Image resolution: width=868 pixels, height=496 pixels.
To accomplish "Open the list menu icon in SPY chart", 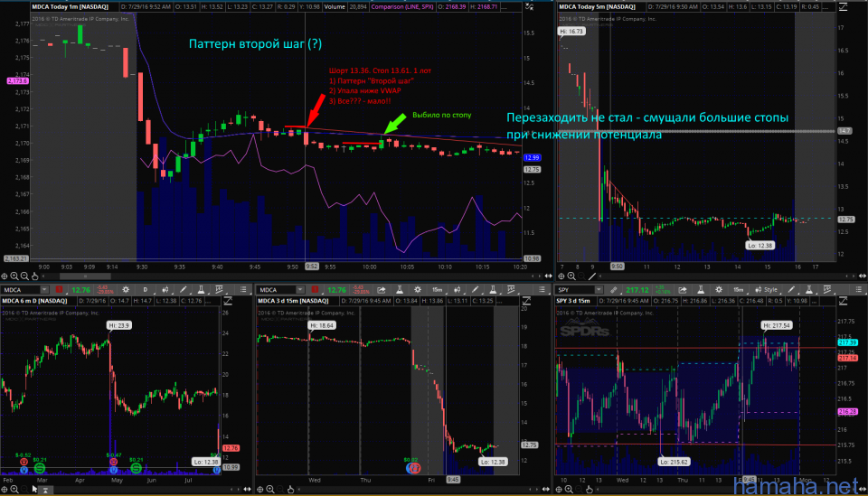I will point(859,290).
